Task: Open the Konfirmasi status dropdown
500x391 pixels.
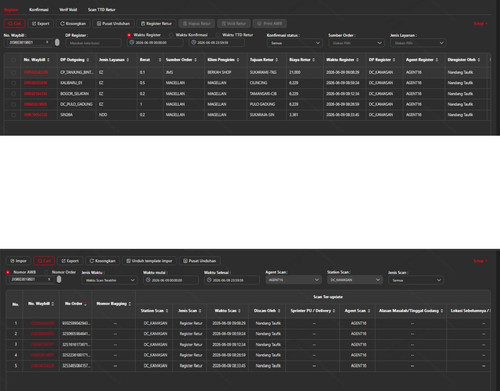Action: click(294, 43)
